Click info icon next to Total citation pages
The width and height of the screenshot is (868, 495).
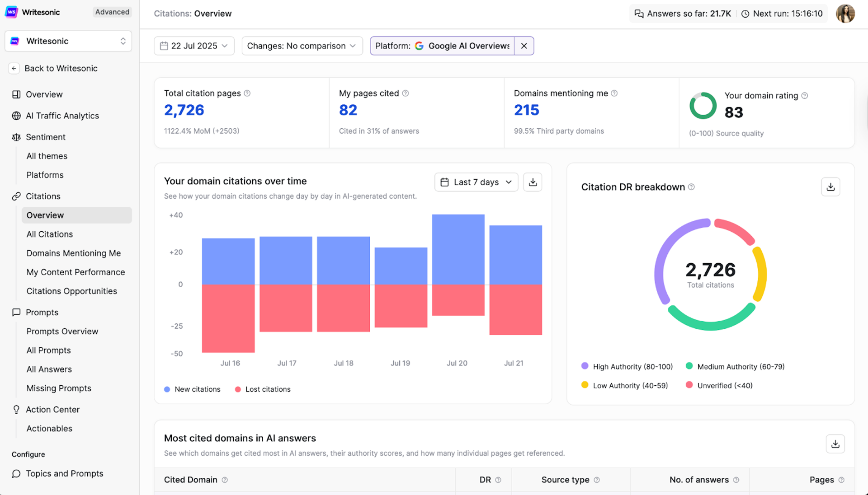(247, 93)
